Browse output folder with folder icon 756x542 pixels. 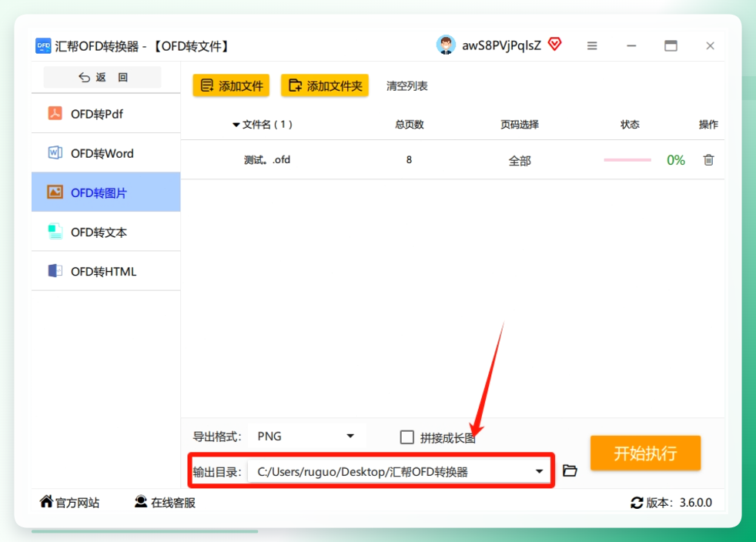click(x=570, y=470)
